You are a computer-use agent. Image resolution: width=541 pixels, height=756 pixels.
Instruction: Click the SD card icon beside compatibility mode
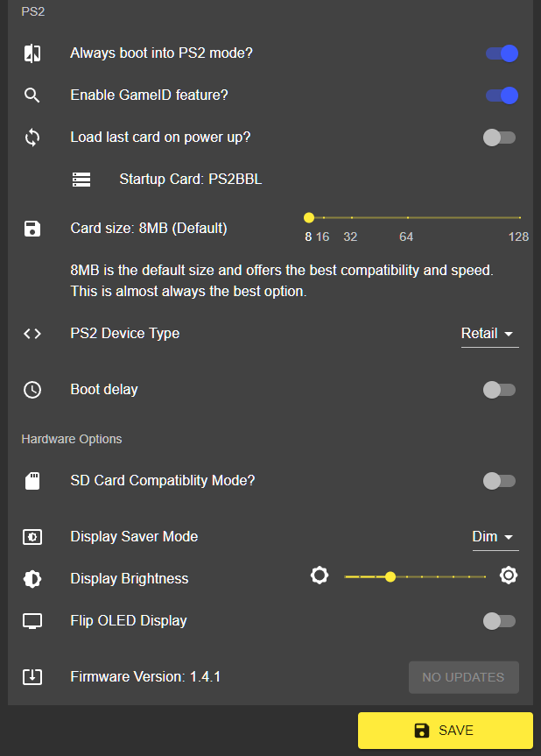point(32,480)
